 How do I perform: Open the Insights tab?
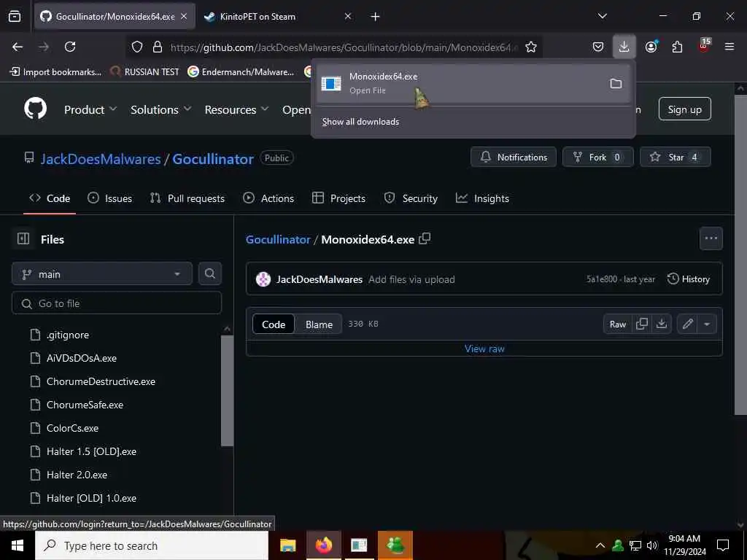tap(483, 198)
